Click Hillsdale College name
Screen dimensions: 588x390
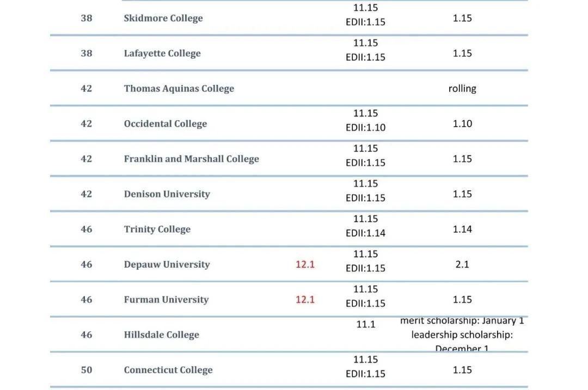pos(161,335)
